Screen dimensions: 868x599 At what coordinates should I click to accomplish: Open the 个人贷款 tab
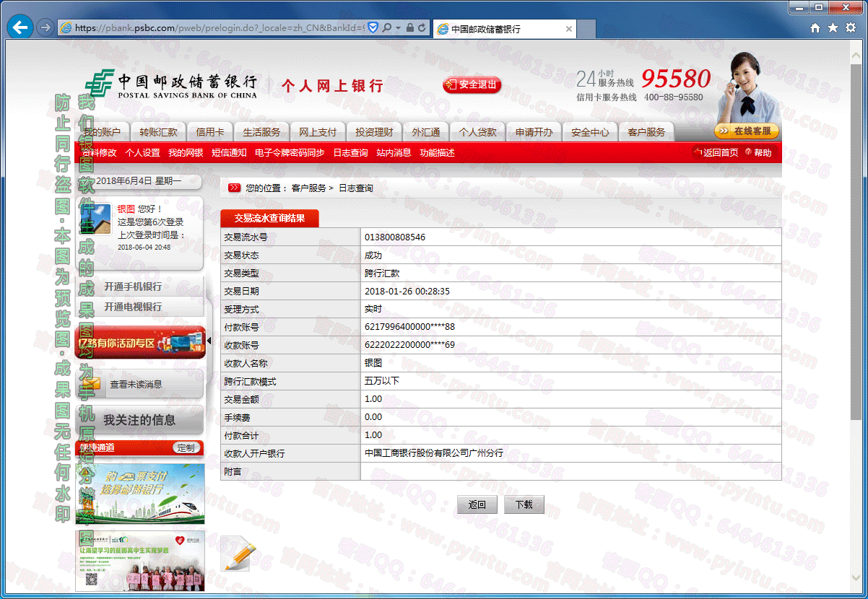(478, 132)
